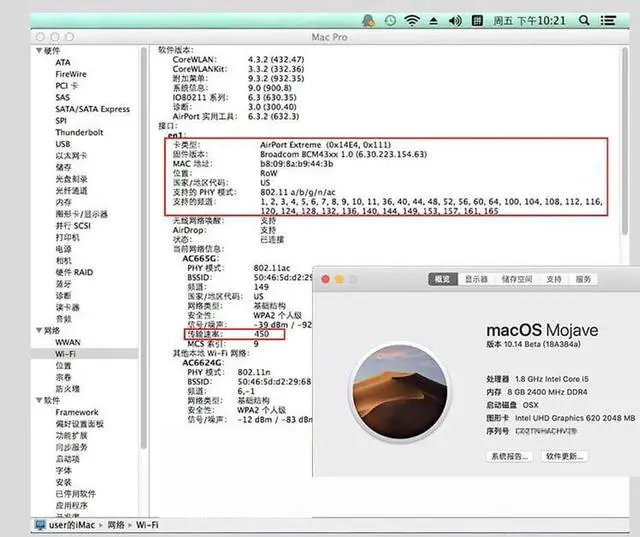Image resolution: width=640 pixels, height=537 pixels.
Task: Click the notification bell icon in menu bar
Action: click(x=368, y=20)
